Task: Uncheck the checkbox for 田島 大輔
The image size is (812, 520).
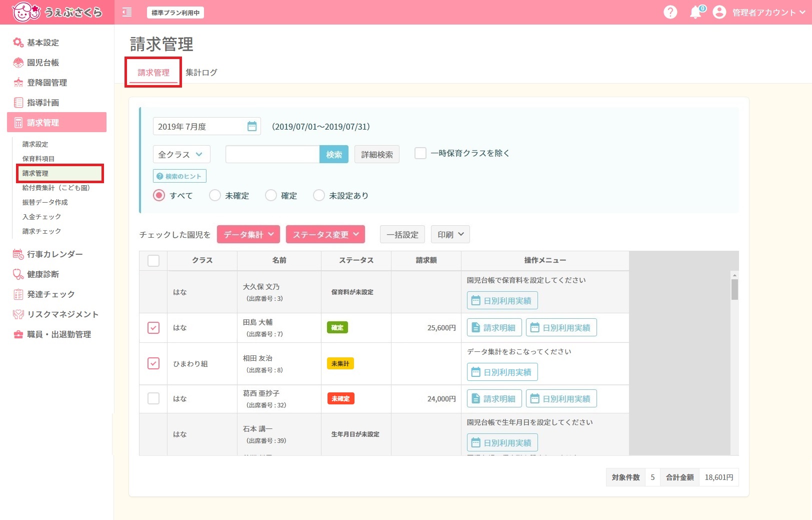Action: click(x=153, y=328)
